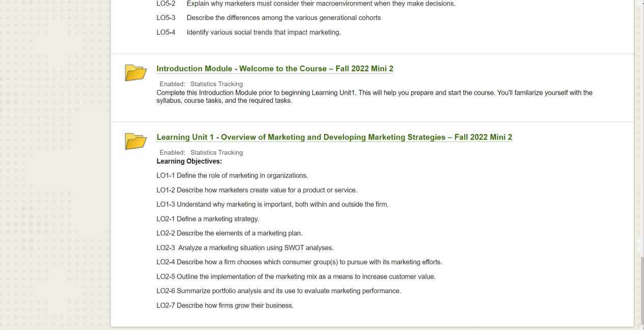Click the LO2-3 SWOT analyses objective
This screenshot has width=644, height=330.
[x=245, y=248]
